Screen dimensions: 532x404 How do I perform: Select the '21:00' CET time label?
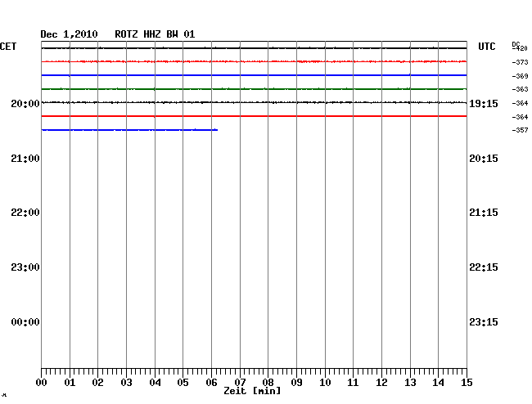(x=25, y=159)
